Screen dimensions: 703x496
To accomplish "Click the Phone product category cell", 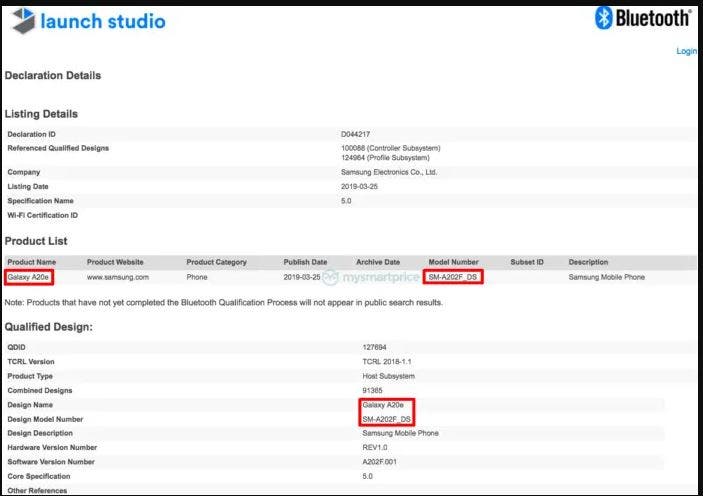I will (197, 277).
